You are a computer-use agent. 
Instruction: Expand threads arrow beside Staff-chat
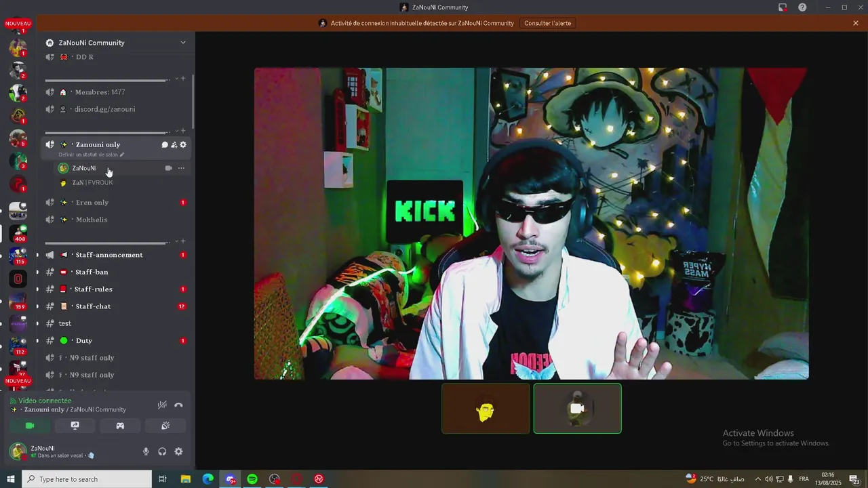pos(37,306)
